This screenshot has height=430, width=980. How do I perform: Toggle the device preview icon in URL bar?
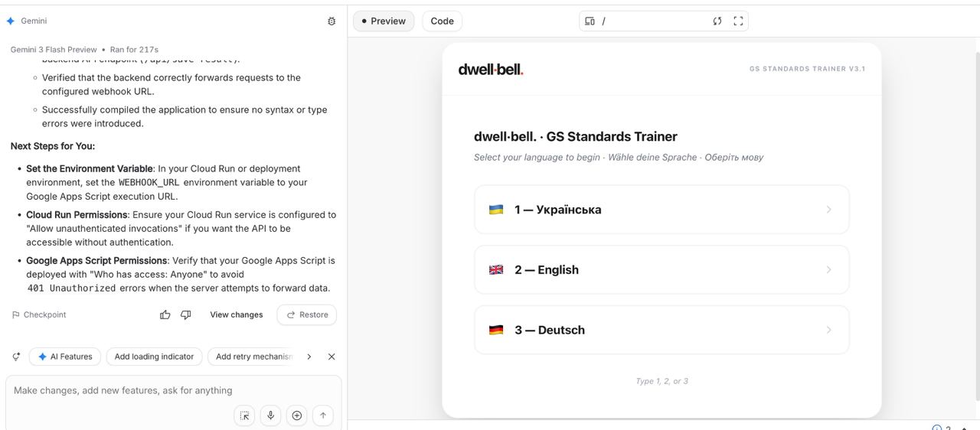click(x=590, y=21)
